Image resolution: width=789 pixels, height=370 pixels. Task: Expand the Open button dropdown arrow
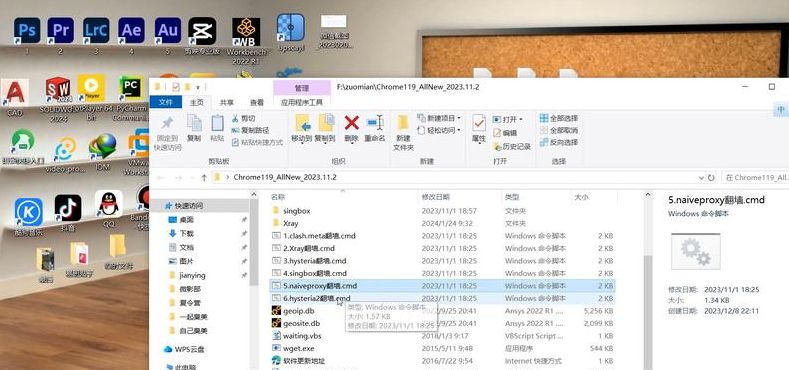coord(520,119)
